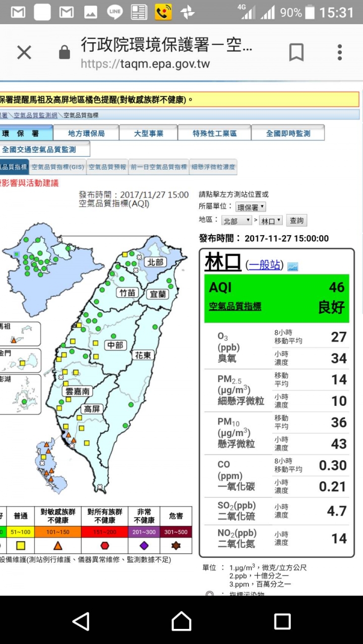Click the PM10 hourly value 43

339,444
